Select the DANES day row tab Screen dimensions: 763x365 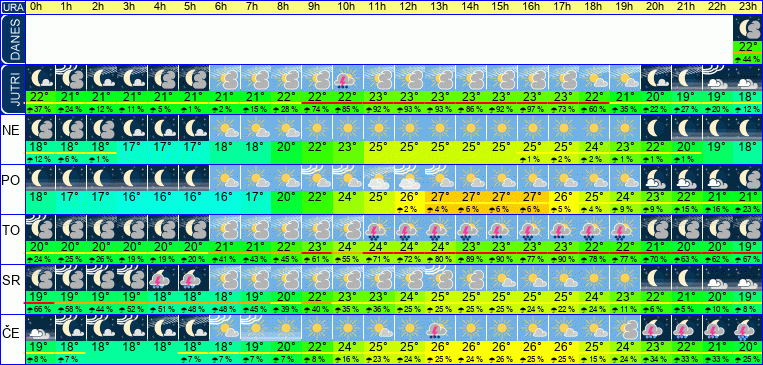(x=12, y=39)
